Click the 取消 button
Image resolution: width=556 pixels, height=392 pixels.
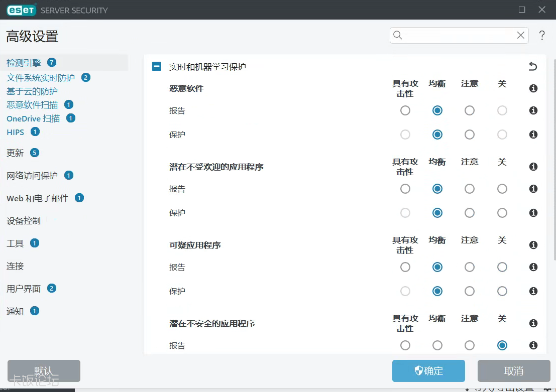tap(514, 371)
